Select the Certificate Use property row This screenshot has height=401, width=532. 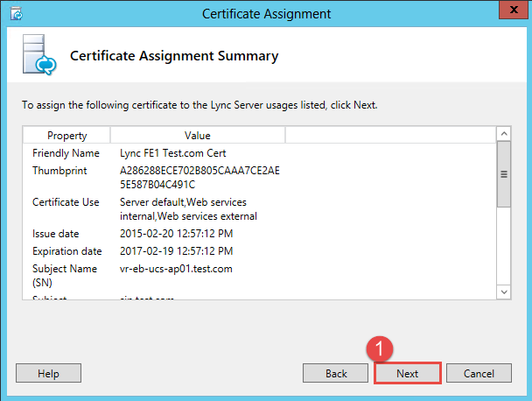(66, 202)
